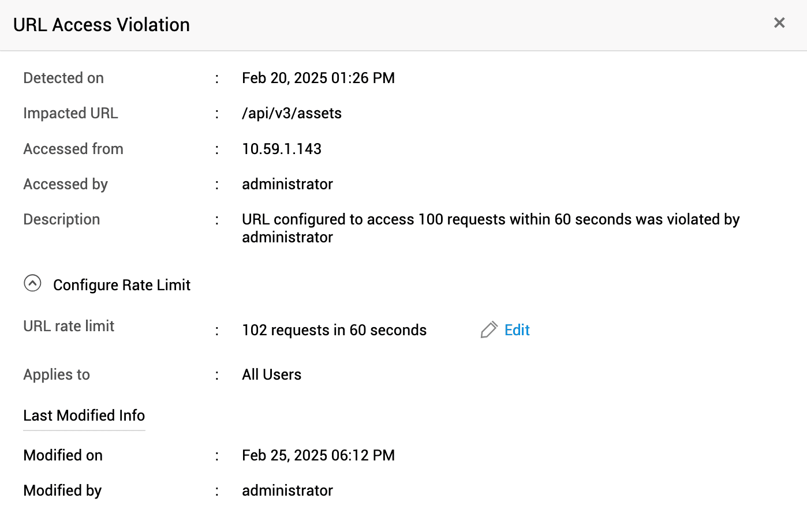807x532 pixels.
Task: Close the URL Access Violation dialog
Action: click(779, 23)
